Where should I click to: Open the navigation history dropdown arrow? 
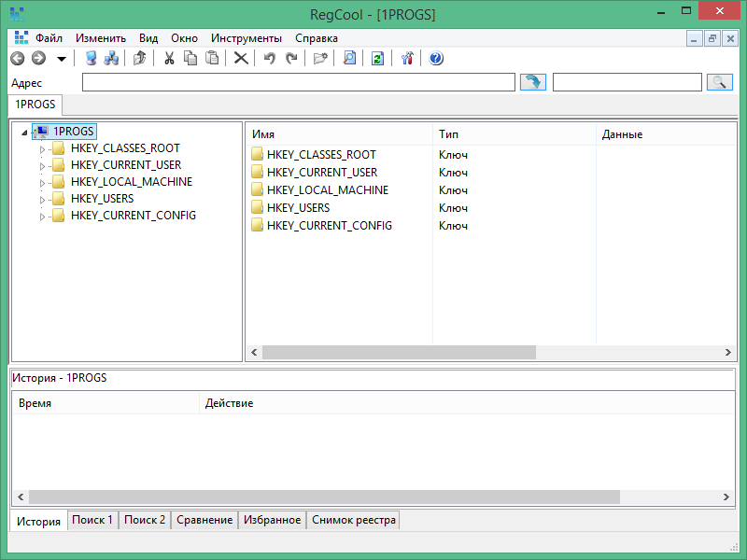[x=62, y=59]
